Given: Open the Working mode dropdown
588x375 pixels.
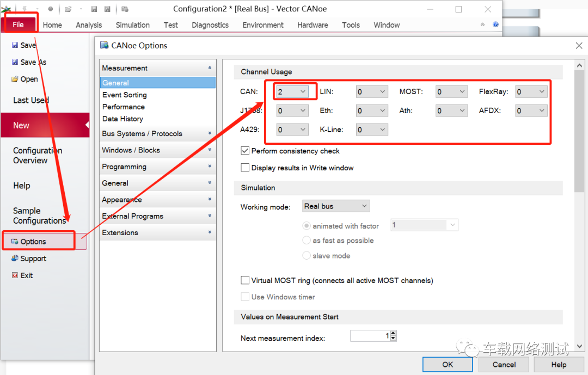Looking at the screenshot, I should pyautogui.click(x=336, y=206).
